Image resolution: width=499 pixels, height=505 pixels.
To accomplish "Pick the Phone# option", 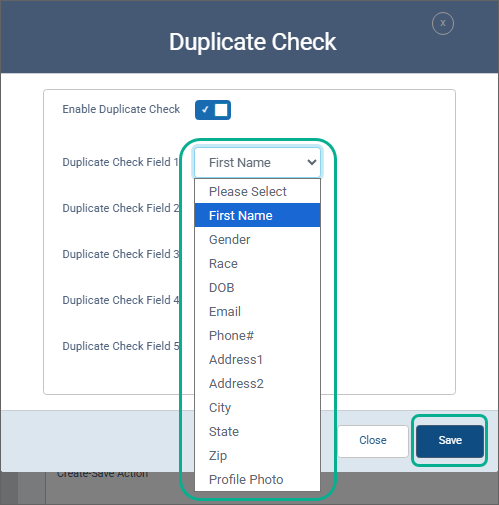I will point(257,335).
